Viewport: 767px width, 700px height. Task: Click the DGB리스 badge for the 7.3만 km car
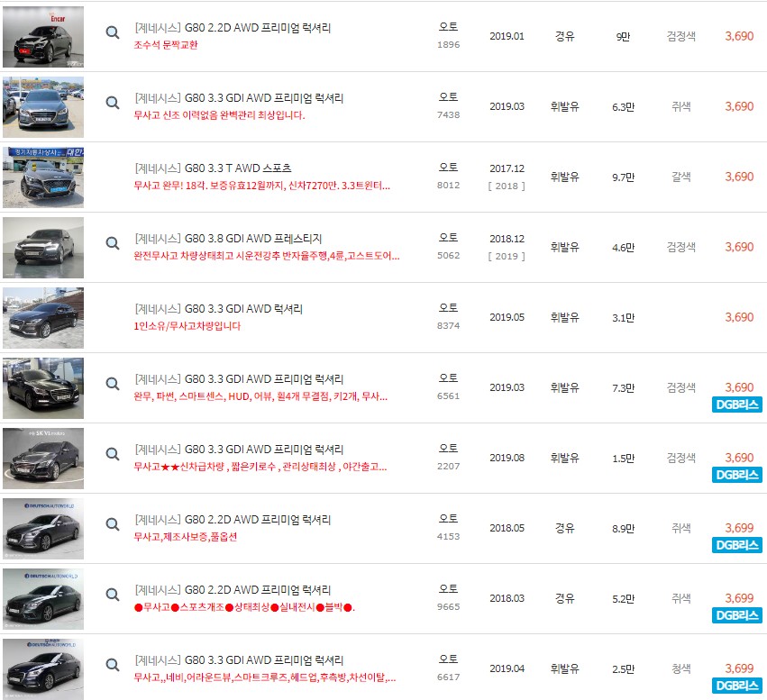[x=736, y=405]
